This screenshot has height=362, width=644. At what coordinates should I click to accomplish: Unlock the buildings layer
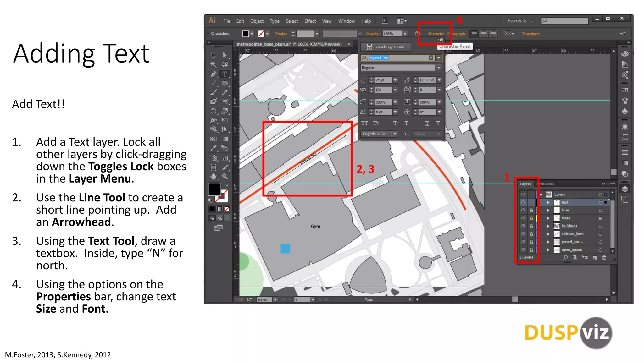coord(531,226)
